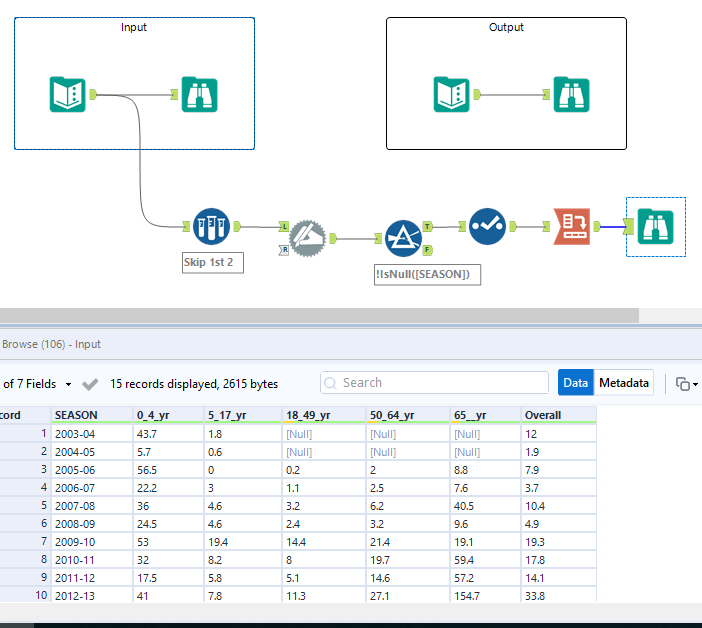
Task: Click the 0_4_yr column header
Action: (x=168, y=415)
